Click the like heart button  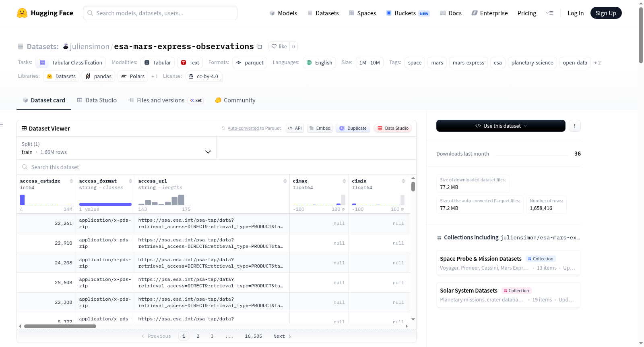tap(279, 46)
